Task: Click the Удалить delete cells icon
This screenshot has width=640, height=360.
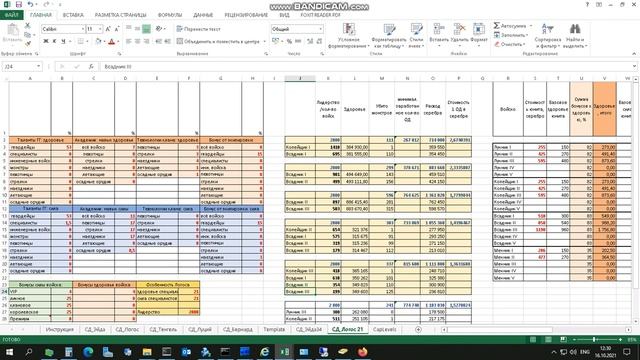Action: click(x=460, y=33)
